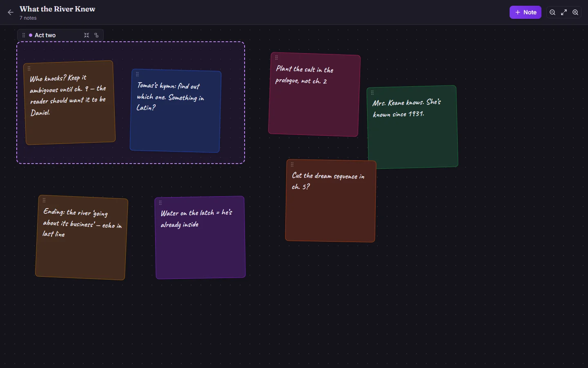Zoom in on the canvas
This screenshot has height=368, width=588.
tap(575, 12)
